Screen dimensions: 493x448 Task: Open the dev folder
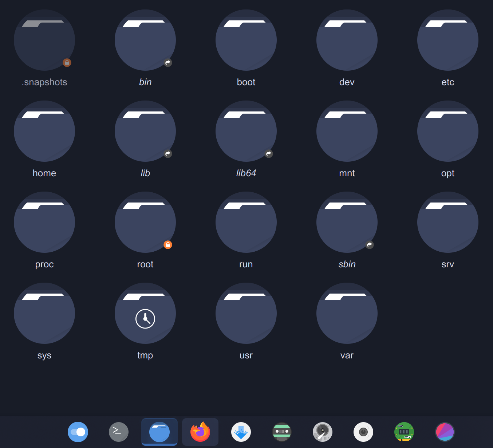point(347,40)
